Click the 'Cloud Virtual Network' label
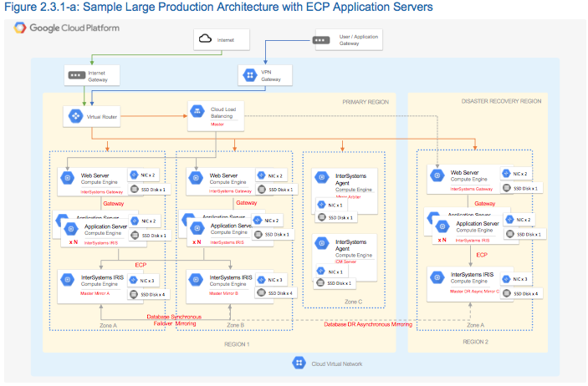The width and height of the screenshot is (588, 386). 337,364
